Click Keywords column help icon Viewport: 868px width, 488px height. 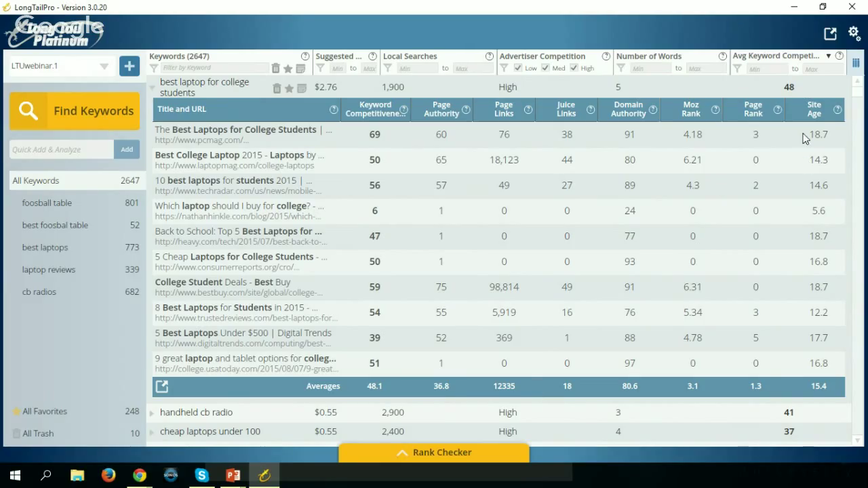[x=305, y=56]
